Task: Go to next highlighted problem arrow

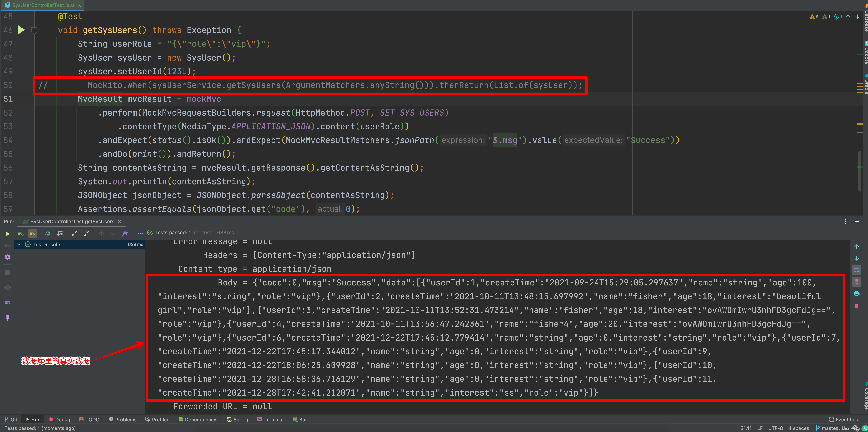Action: pos(857,17)
